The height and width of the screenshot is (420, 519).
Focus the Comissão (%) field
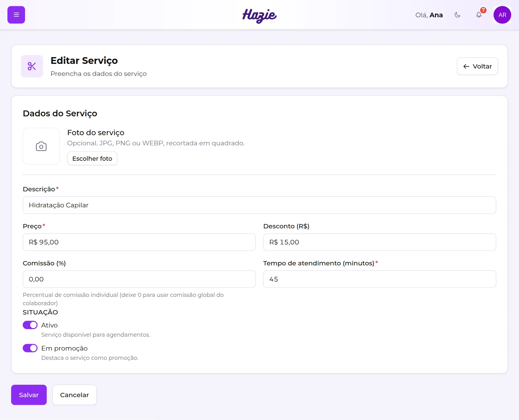tap(139, 279)
